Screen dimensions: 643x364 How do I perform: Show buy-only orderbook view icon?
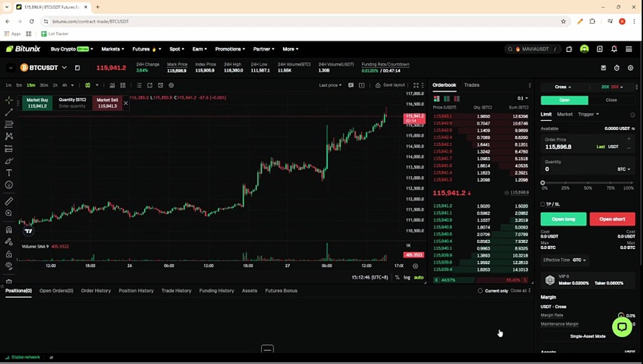(x=447, y=99)
